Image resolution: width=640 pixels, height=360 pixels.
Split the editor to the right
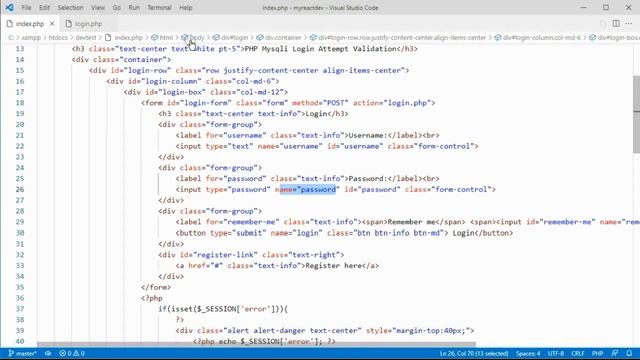[x=616, y=24]
